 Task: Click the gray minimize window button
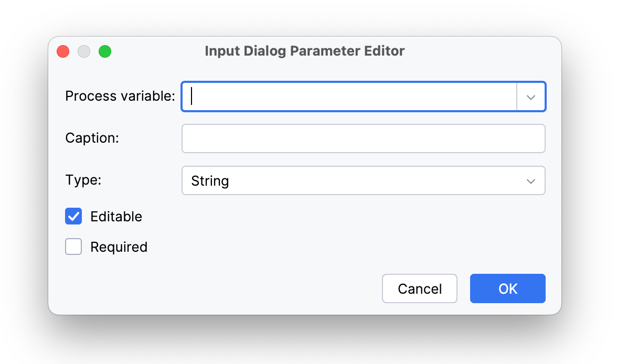click(84, 51)
